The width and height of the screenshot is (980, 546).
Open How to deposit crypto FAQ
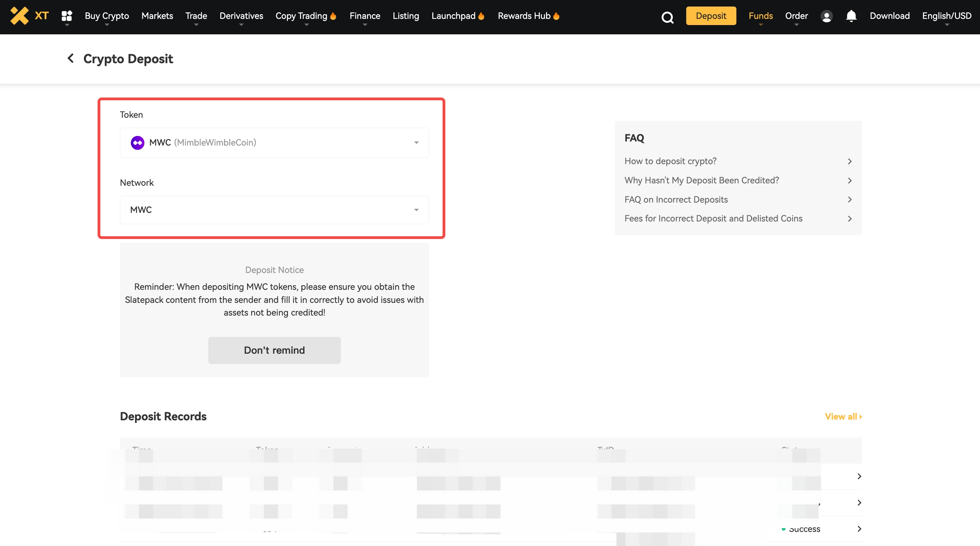point(670,161)
